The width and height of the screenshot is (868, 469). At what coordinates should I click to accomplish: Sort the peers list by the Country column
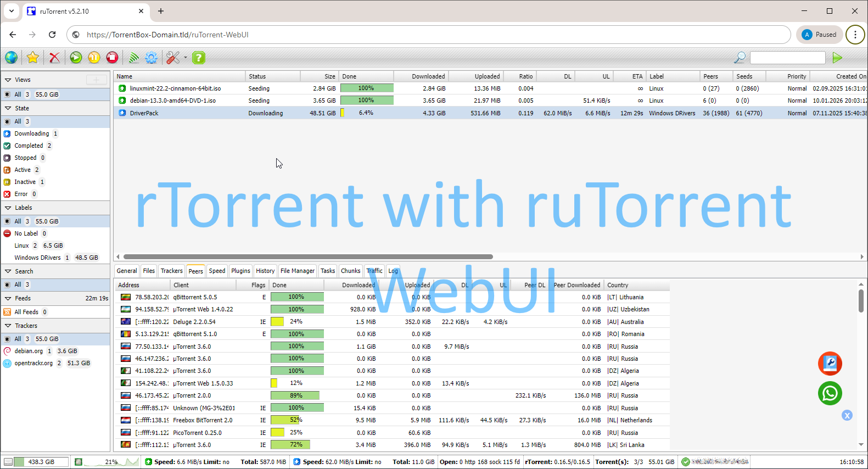click(x=637, y=285)
